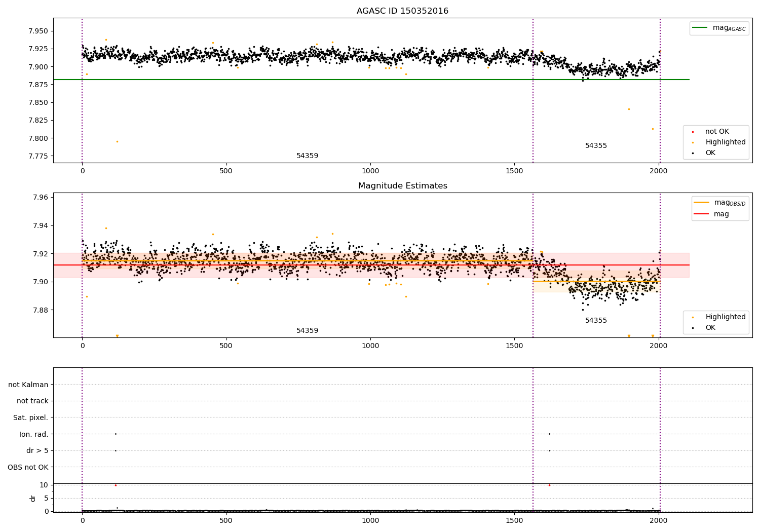Click the 'Magnitude Estimates' title
This screenshot has width=760, height=532.
402,186
